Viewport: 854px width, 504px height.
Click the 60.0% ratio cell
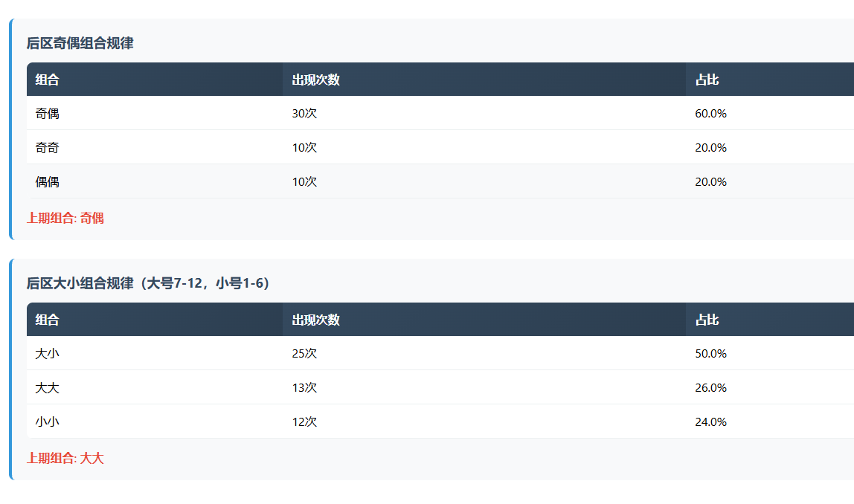(711, 114)
